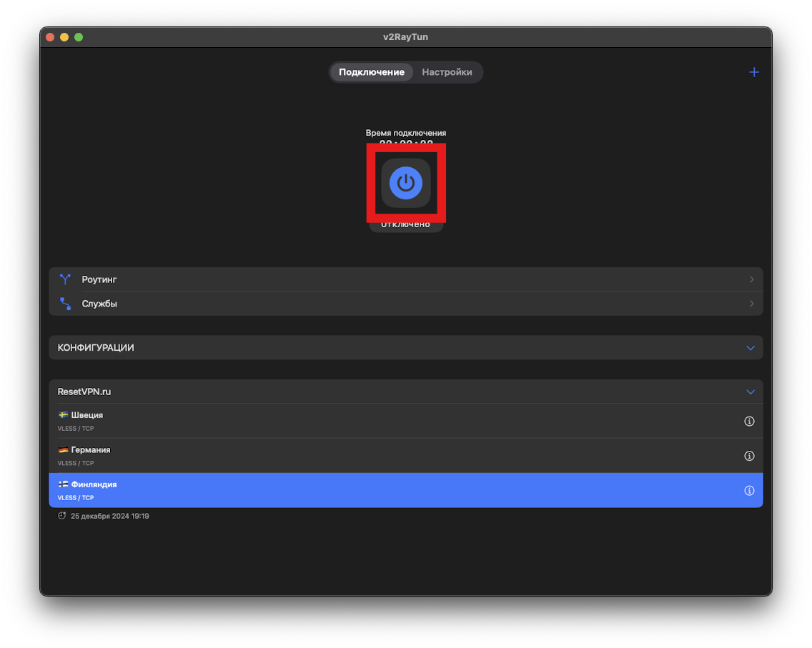Click the plus icon to add configuration
The width and height of the screenshot is (812, 648).
point(753,72)
